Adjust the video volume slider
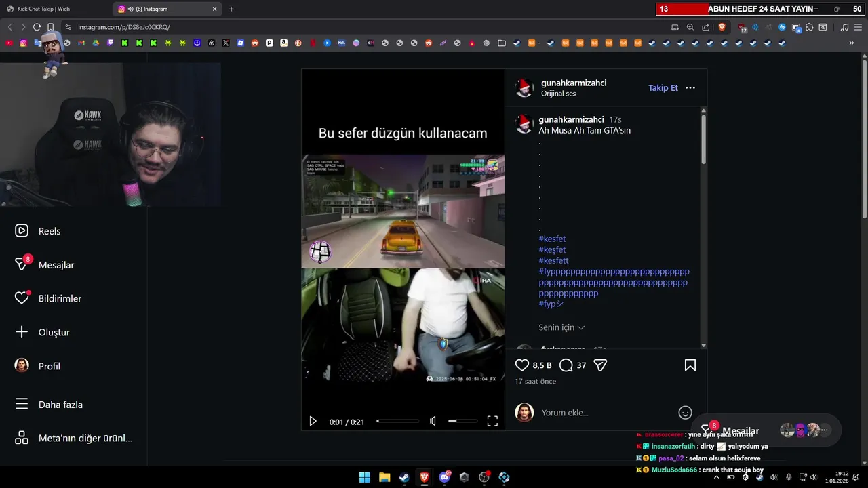The height and width of the screenshot is (488, 868). click(x=462, y=422)
